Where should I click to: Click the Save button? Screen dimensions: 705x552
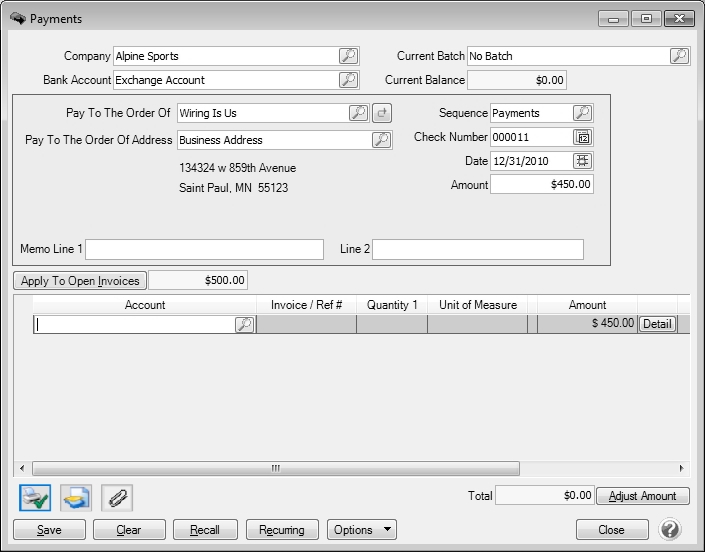pyautogui.click(x=49, y=530)
